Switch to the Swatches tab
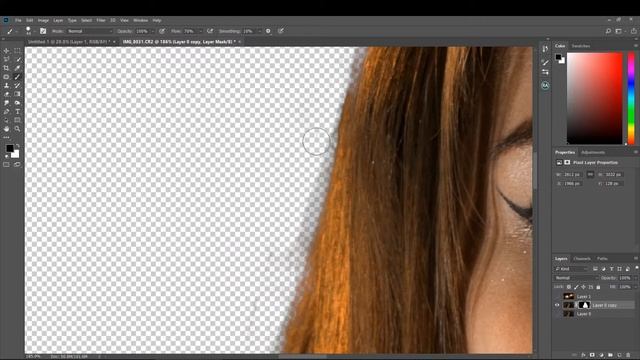Viewport: 640px width, 360px height. tap(581, 46)
